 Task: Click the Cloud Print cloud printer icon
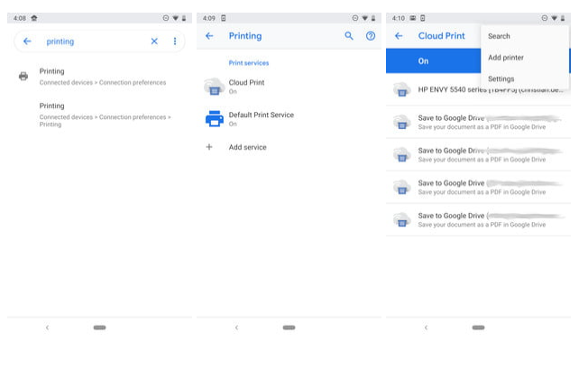pyautogui.click(x=214, y=87)
